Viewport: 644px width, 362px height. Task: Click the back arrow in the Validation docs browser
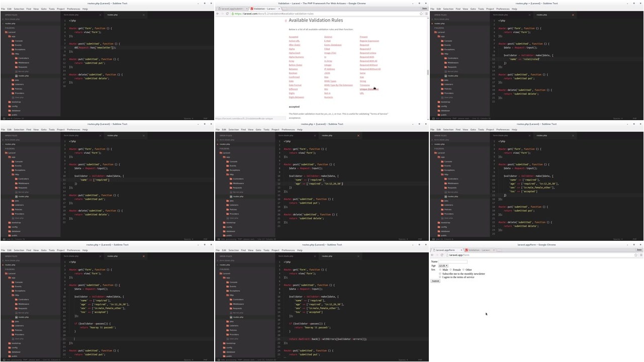(x=218, y=14)
